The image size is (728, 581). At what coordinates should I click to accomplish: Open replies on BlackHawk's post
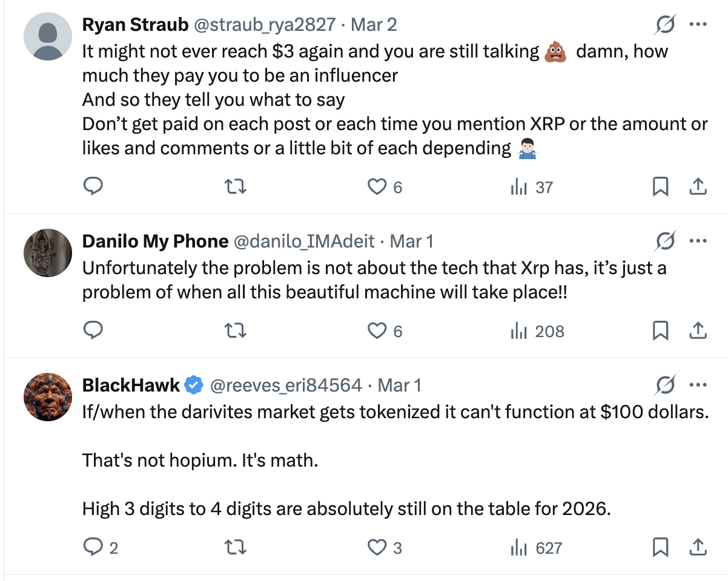pyautogui.click(x=93, y=548)
